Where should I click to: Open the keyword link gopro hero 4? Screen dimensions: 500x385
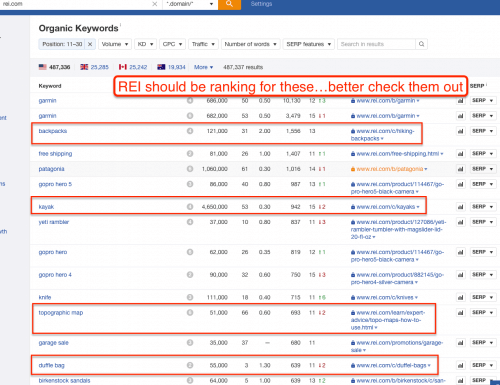[x=55, y=275]
